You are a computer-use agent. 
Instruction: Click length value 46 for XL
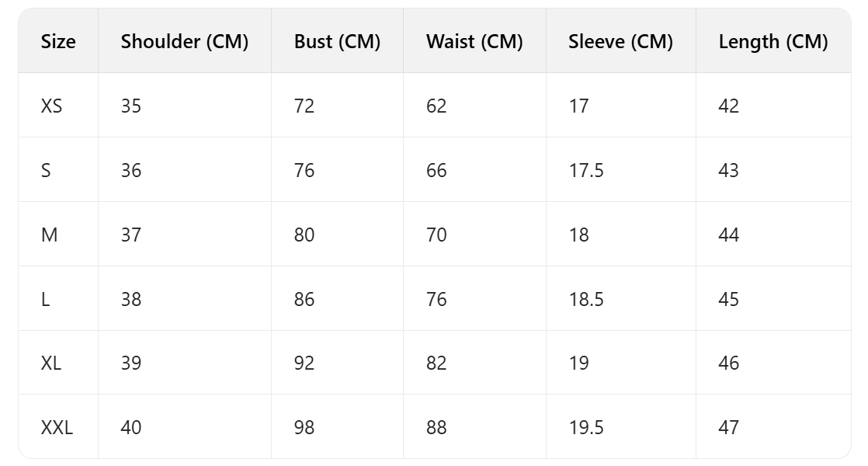tap(728, 363)
